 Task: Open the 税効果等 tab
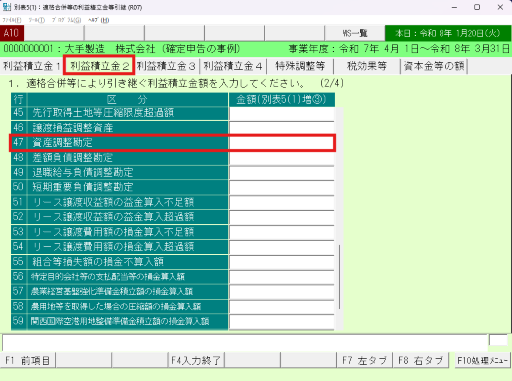pos(367,66)
